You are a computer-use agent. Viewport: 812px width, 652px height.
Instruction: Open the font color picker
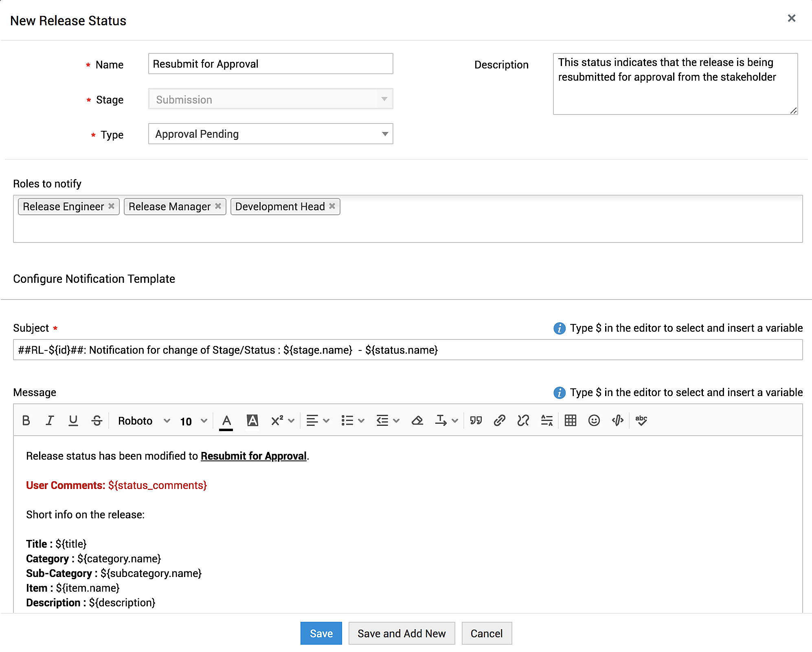(226, 420)
